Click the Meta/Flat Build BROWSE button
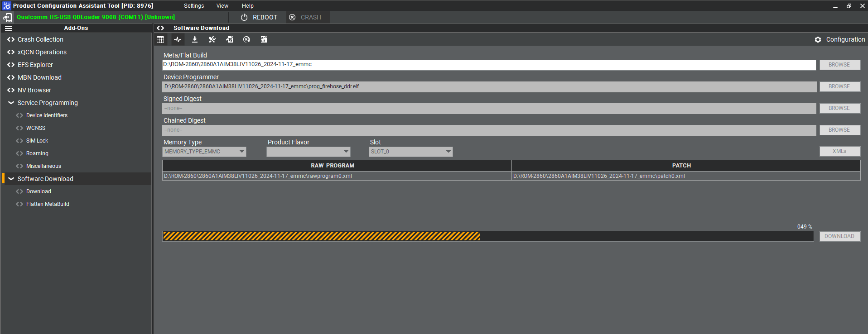The height and width of the screenshot is (334, 868). (x=839, y=65)
